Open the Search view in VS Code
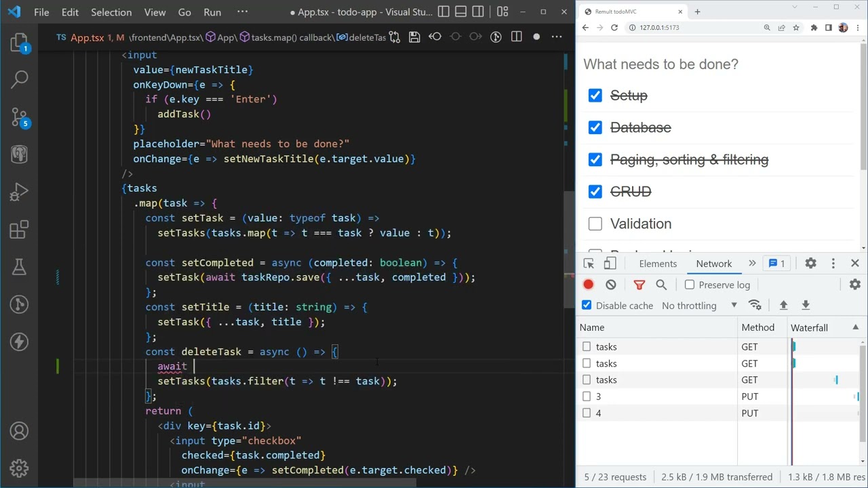This screenshot has width=868, height=488. (x=19, y=79)
